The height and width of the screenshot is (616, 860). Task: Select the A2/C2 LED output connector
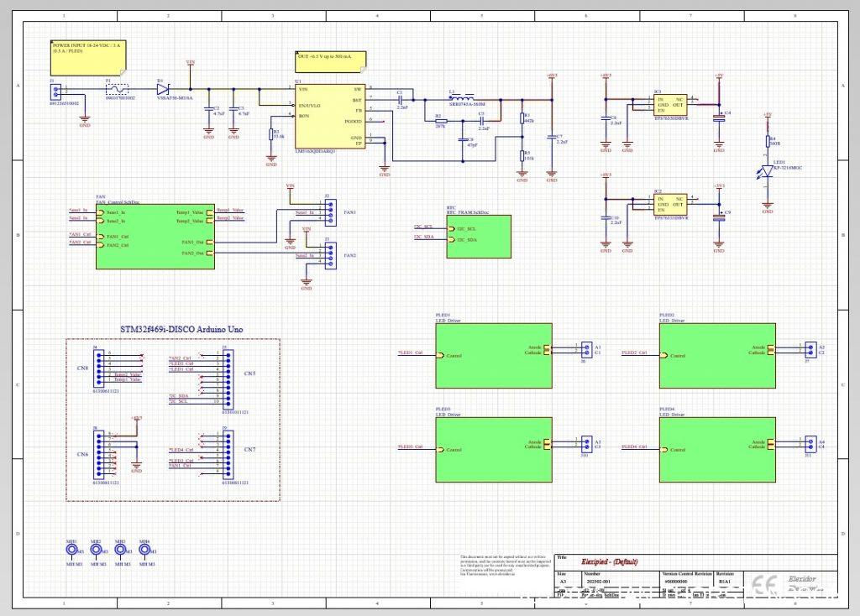pos(810,349)
